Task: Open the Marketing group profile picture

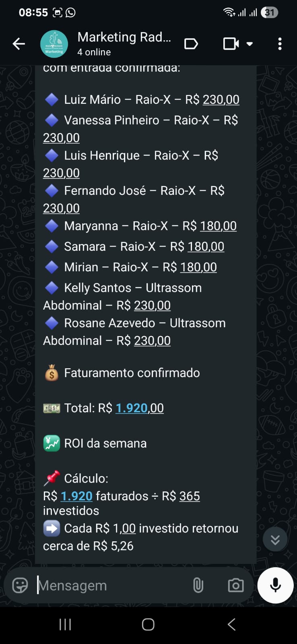Action: tap(54, 44)
